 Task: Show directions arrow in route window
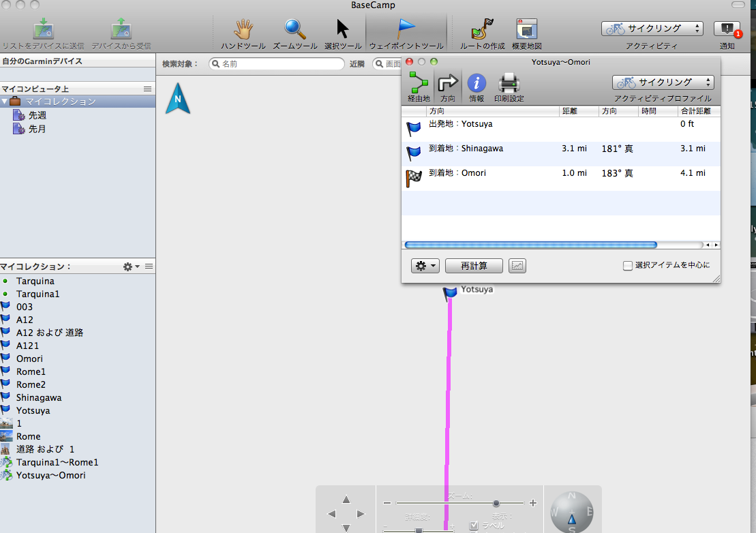click(x=447, y=83)
